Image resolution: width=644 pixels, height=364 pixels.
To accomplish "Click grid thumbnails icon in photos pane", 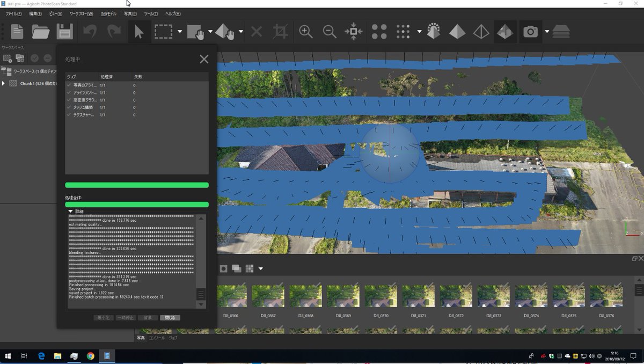I will tap(250, 268).
